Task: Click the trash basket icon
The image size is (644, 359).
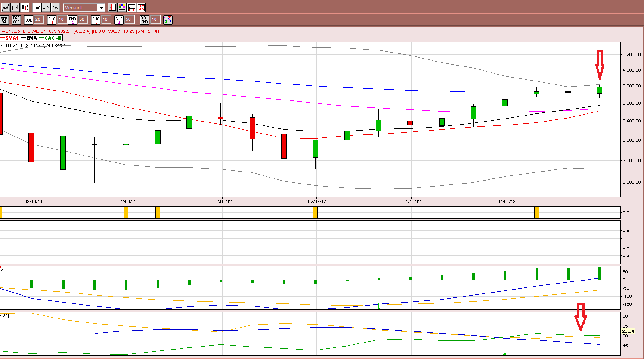Action: tap(5, 20)
